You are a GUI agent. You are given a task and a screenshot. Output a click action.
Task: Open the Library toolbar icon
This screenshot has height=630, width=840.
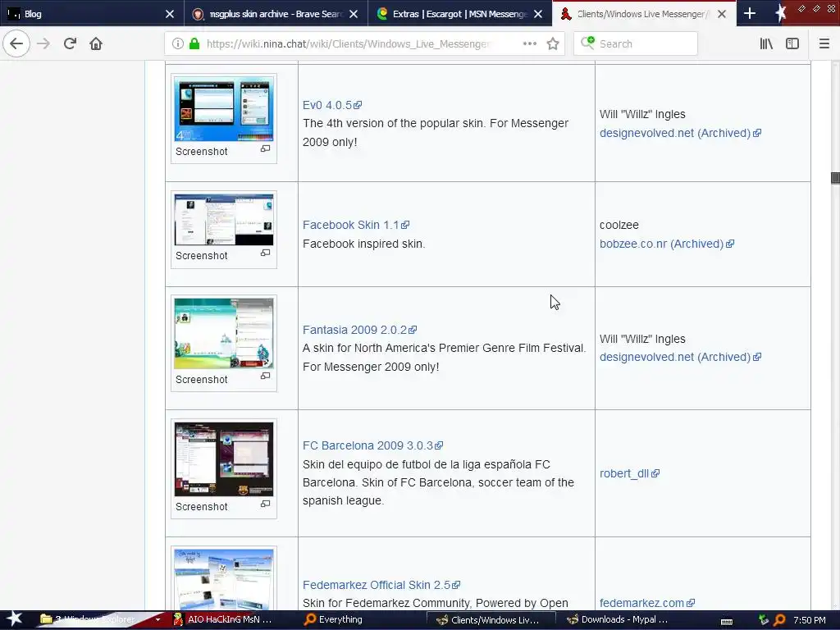[x=766, y=44]
